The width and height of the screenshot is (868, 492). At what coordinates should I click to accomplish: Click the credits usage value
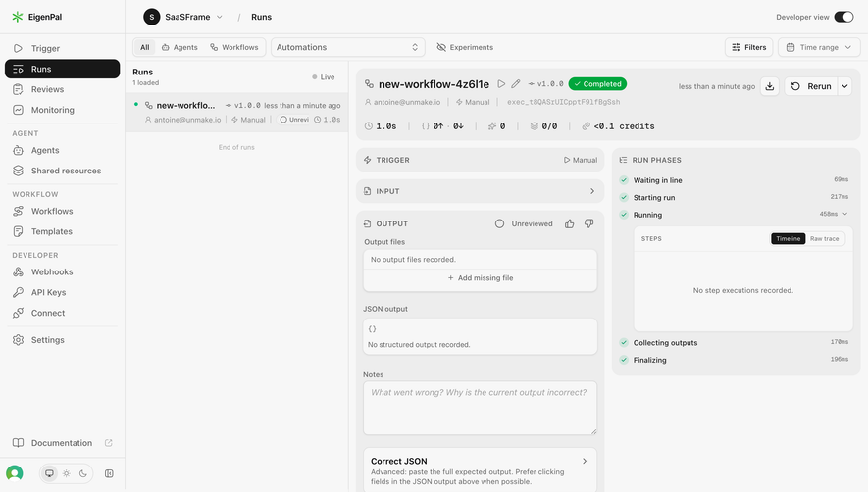(x=618, y=126)
